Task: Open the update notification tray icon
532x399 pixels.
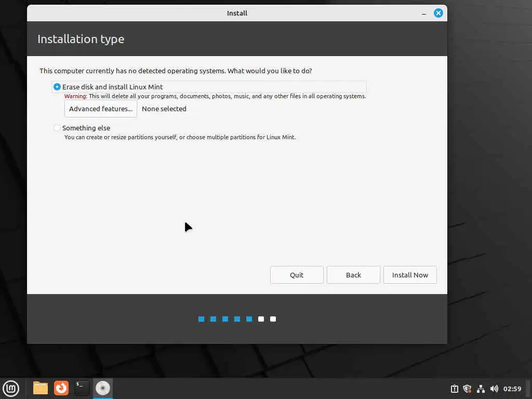Action: click(x=454, y=389)
